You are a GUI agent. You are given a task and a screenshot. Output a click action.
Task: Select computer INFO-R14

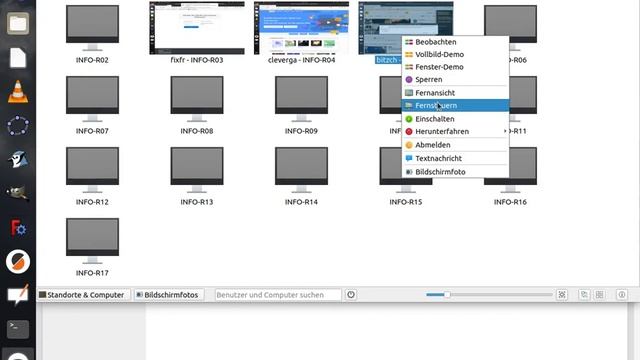301,176
